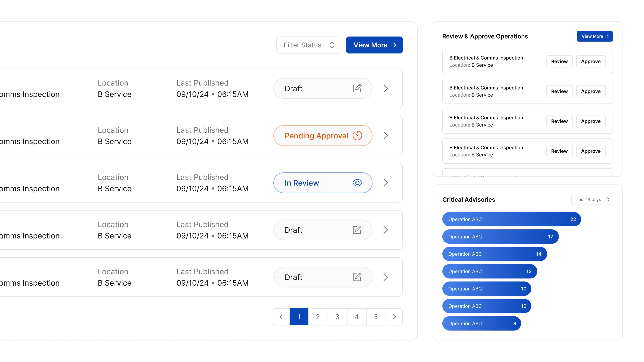Click View More in Review & Approve Operations
Viewport: 644px width, 362px height.
point(595,36)
